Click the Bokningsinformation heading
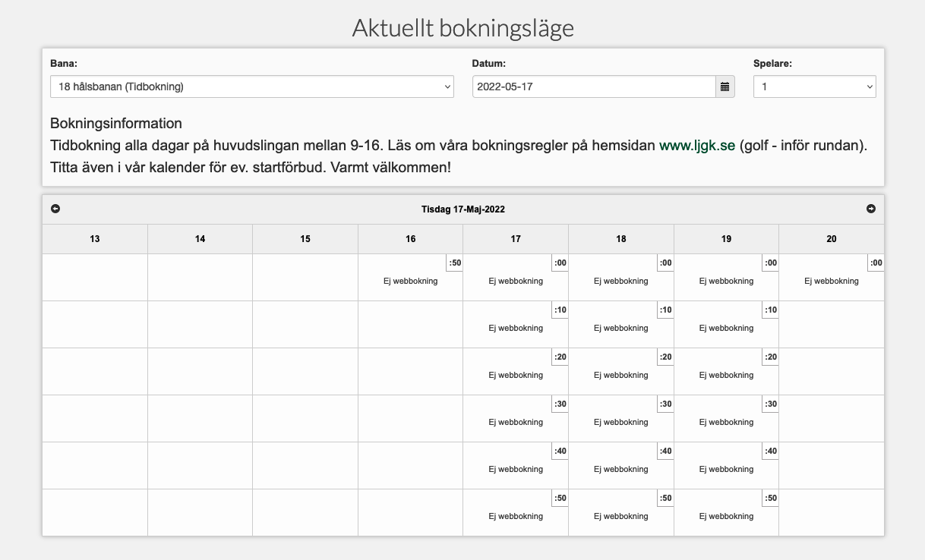Viewport: 925px width, 560px height. (116, 123)
